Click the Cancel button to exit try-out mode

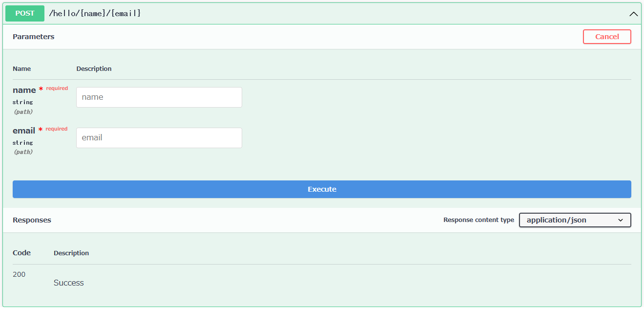(607, 36)
